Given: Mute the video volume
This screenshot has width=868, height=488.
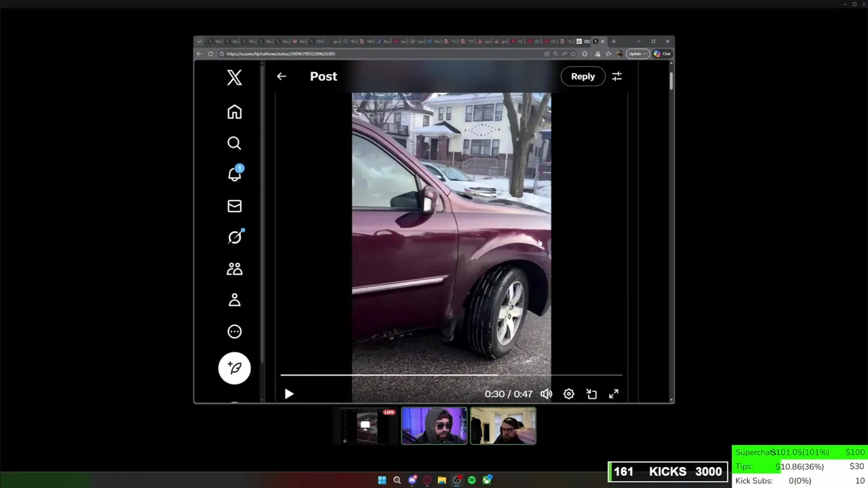Looking at the screenshot, I should pos(546,394).
